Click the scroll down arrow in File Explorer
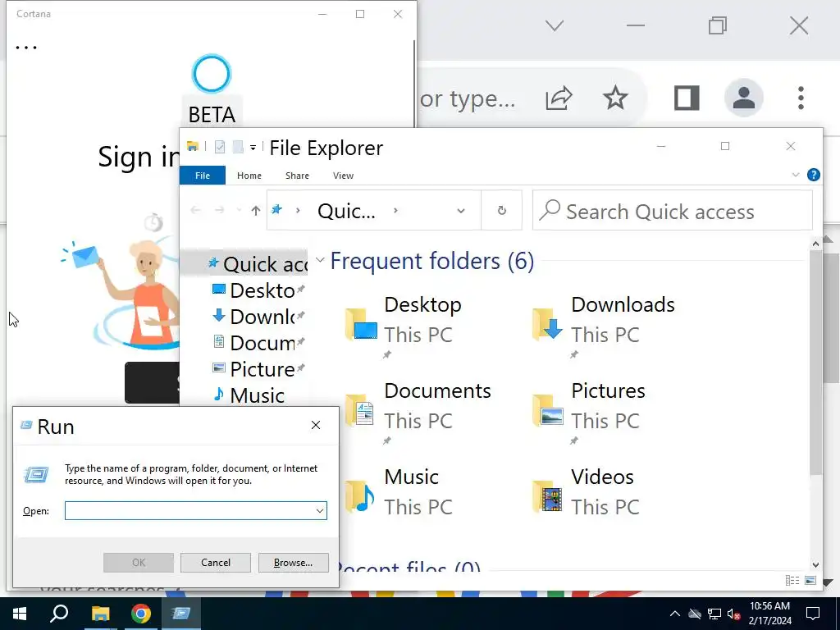The height and width of the screenshot is (630, 840). (x=815, y=564)
